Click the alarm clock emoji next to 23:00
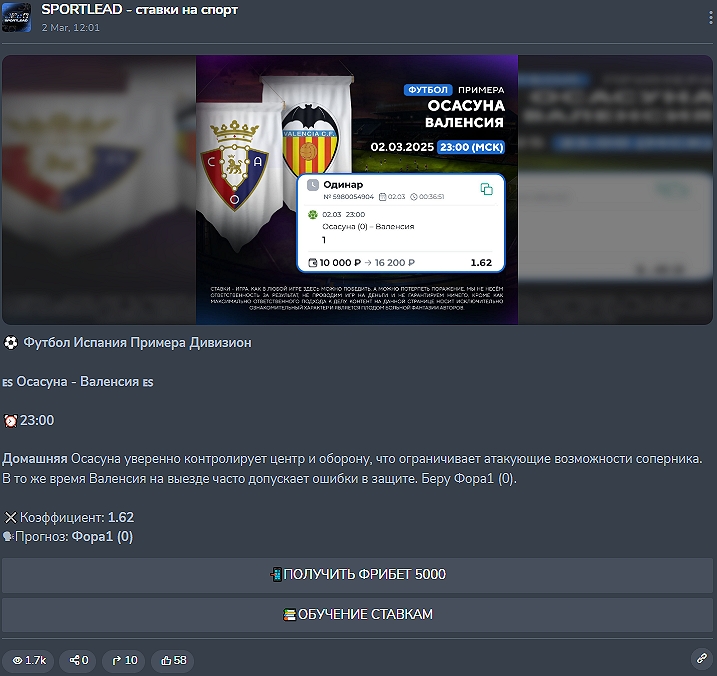The height and width of the screenshot is (676, 717). pos(10,421)
